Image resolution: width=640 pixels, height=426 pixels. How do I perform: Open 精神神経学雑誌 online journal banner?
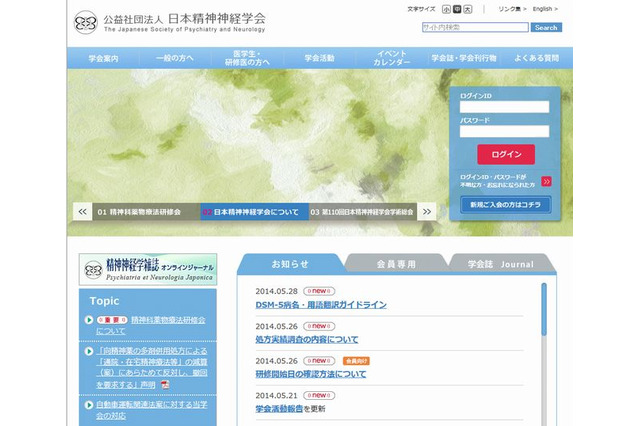click(x=148, y=269)
